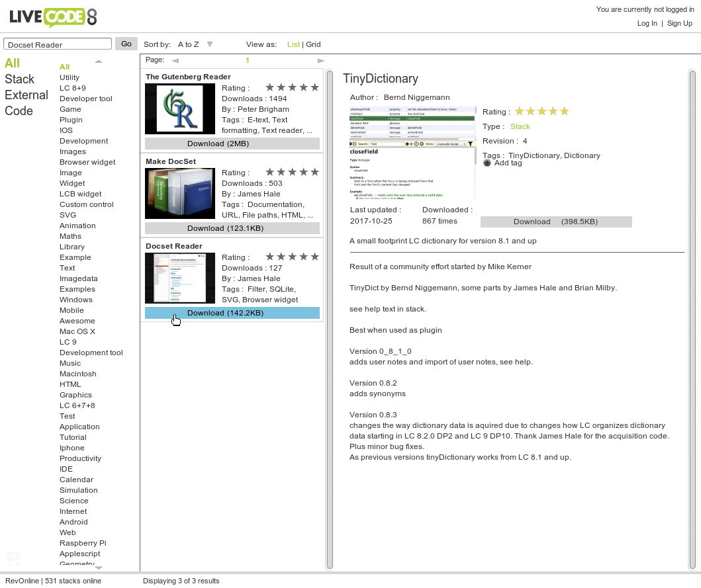Click the results list scrollbar
The height and width of the screenshot is (588, 701).
pyautogui.click(x=330, y=319)
